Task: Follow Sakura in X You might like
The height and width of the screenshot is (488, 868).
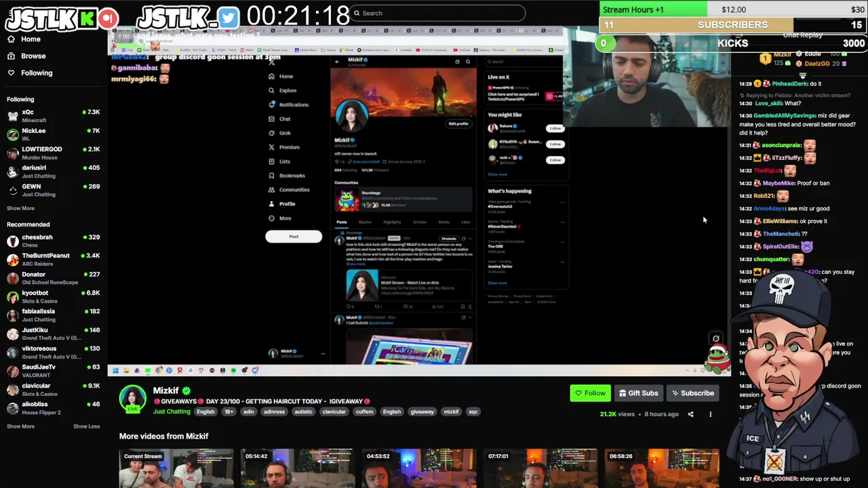Action: pos(555,128)
